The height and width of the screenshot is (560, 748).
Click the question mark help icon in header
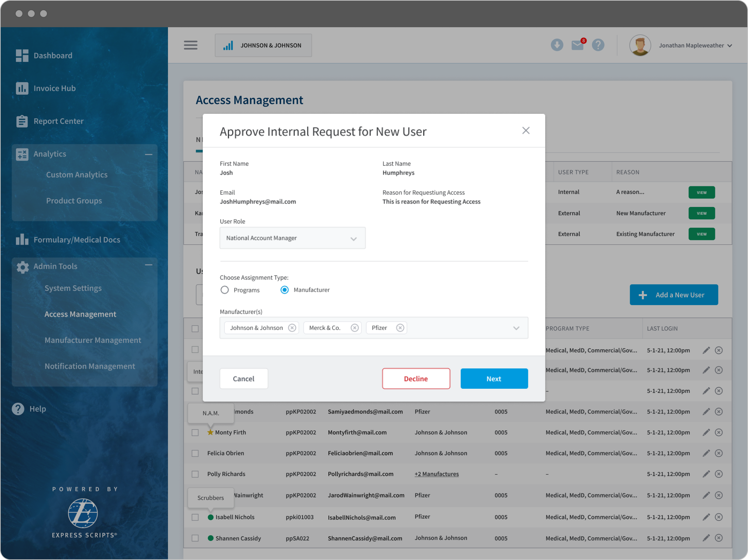tap(598, 45)
